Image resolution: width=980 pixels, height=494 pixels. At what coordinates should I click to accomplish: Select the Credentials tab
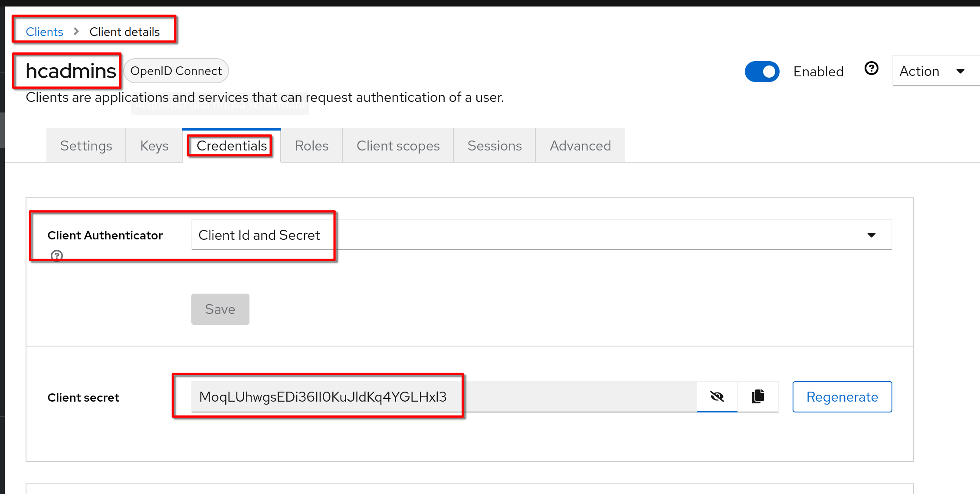231,146
